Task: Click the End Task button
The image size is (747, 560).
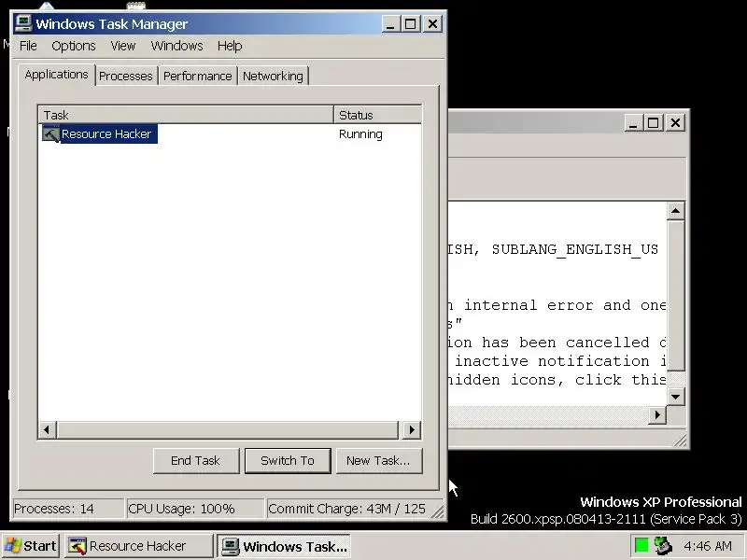Action: (196, 460)
